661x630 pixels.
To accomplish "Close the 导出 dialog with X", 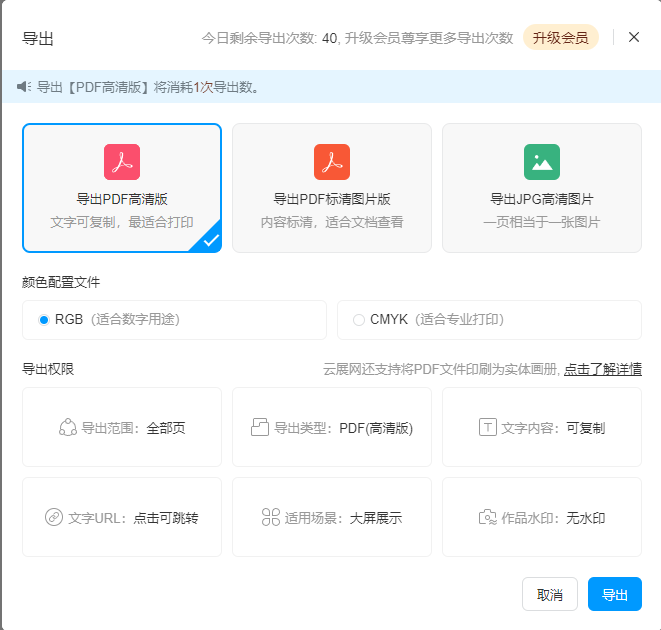I will coord(634,37).
